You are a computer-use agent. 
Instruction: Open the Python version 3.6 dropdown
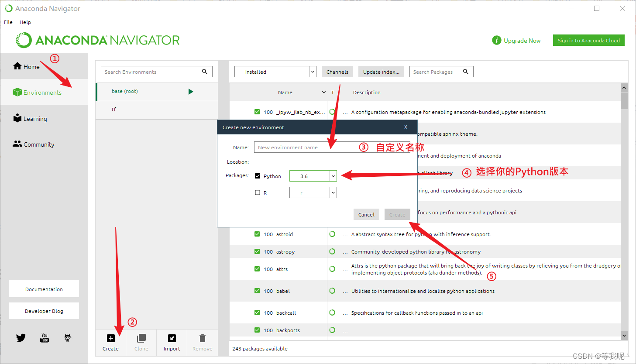pyautogui.click(x=313, y=176)
